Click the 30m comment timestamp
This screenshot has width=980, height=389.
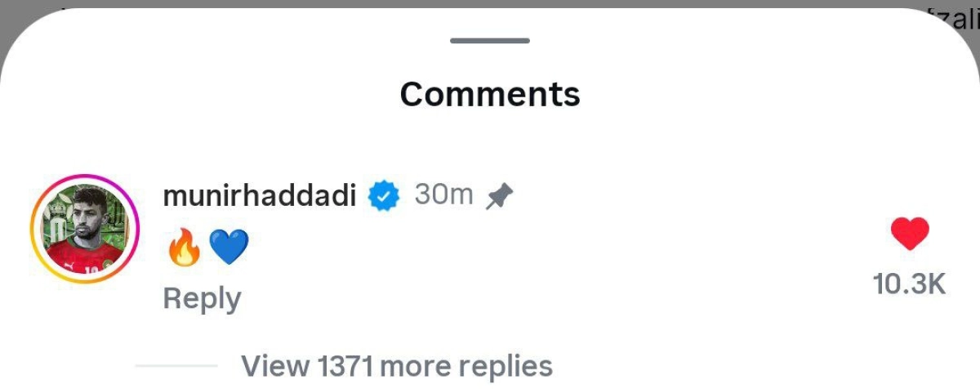click(443, 195)
